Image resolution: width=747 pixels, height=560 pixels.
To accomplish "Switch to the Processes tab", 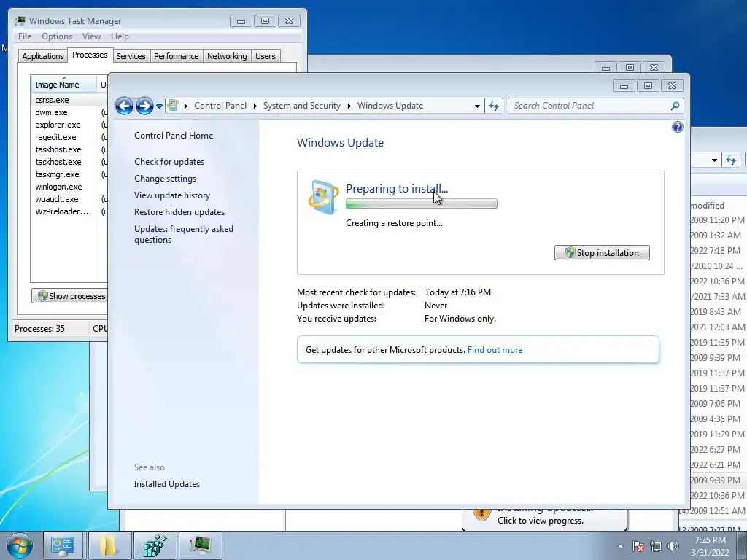I will click(90, 55).
